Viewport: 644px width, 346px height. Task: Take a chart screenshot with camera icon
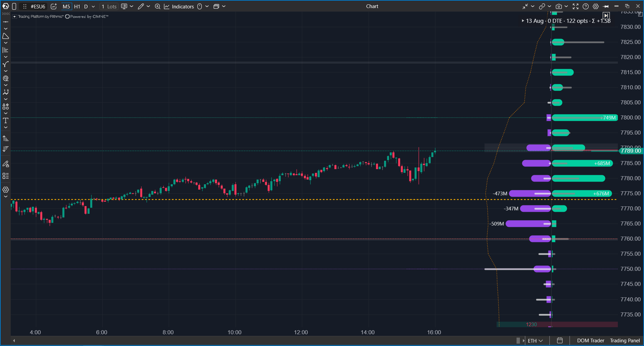tap(559, 6)
